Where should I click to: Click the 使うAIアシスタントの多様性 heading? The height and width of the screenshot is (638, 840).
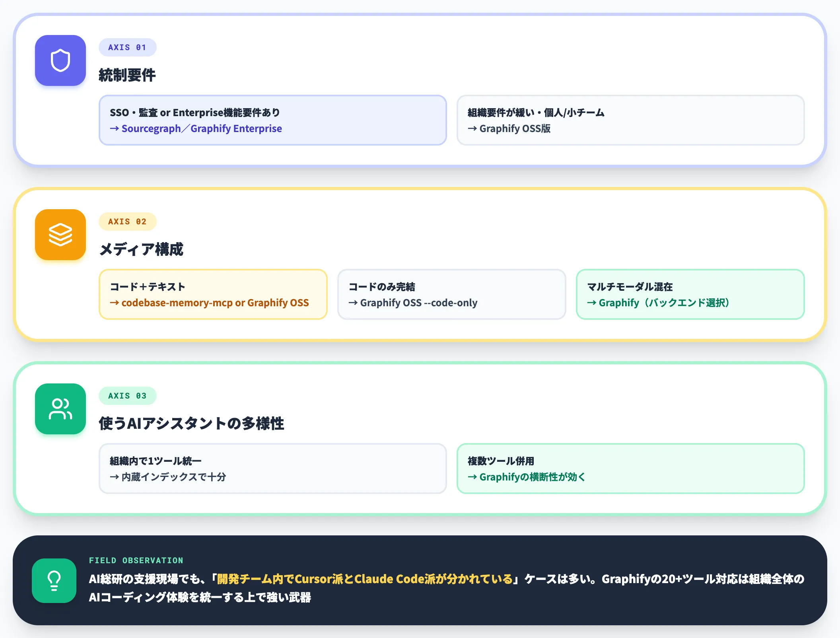(x=191, y=424)
